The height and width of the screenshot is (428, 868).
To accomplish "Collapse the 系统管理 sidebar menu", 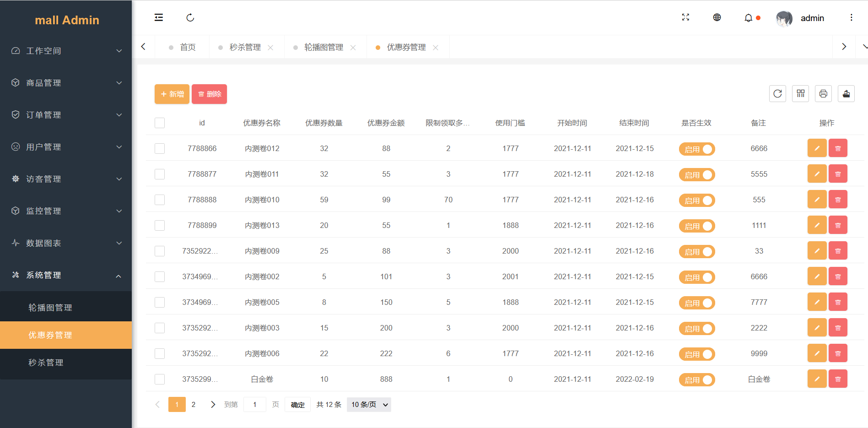I will pyautogui.click(x=66, y=275).
